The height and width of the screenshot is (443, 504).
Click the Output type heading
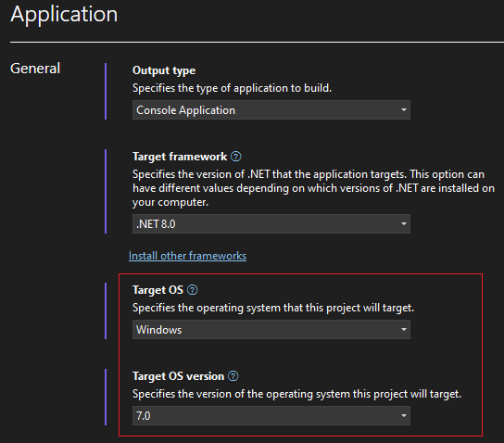(164, 70)
